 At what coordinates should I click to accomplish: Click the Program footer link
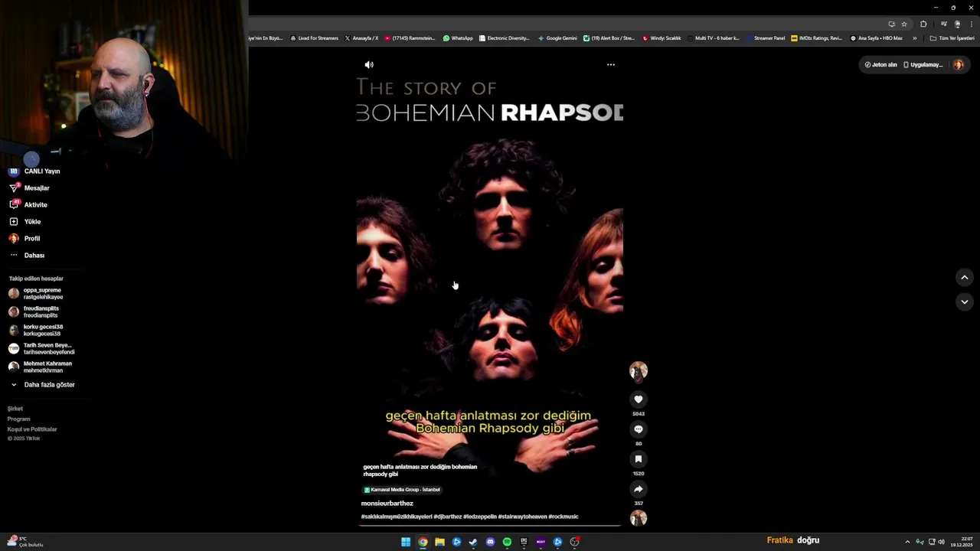coord(19,419)
